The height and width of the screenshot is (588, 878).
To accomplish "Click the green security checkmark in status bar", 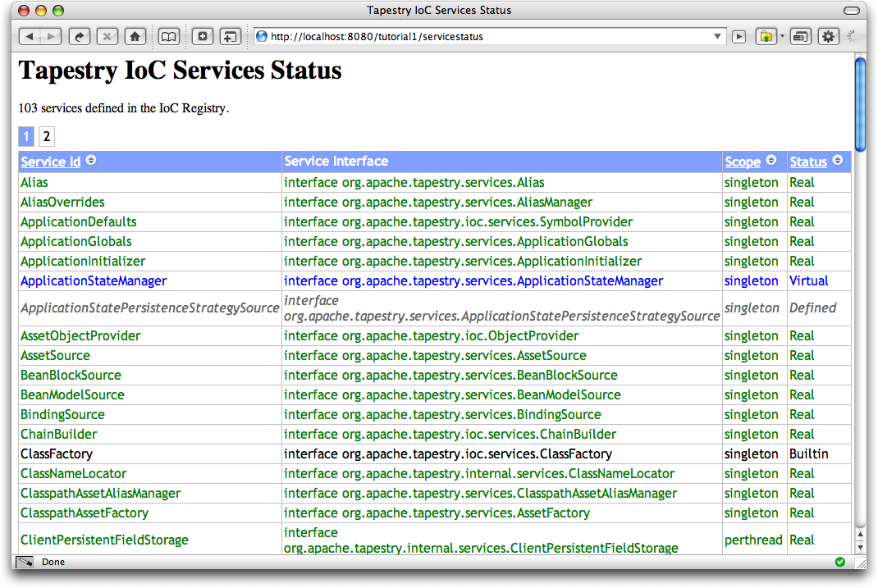I will coord(839,562).
